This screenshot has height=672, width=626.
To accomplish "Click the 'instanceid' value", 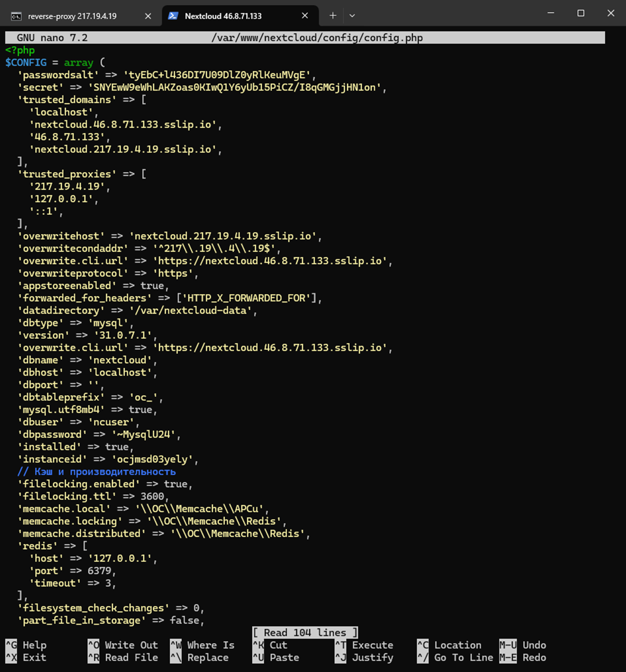I will pyautogui.click(x=152, y=459).
